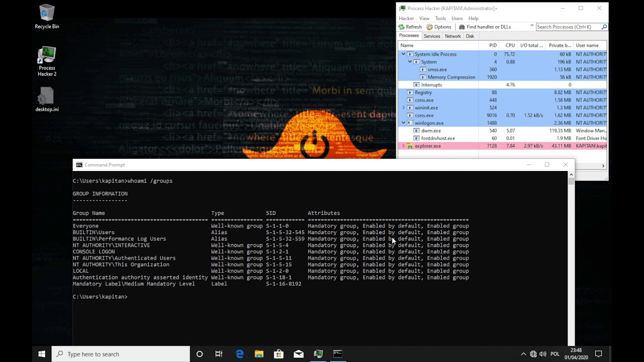Open the Hacker menu
Image resolution: width=644 pixels, height=362 pixels.
pyautogui.click(x=406, y=18)
